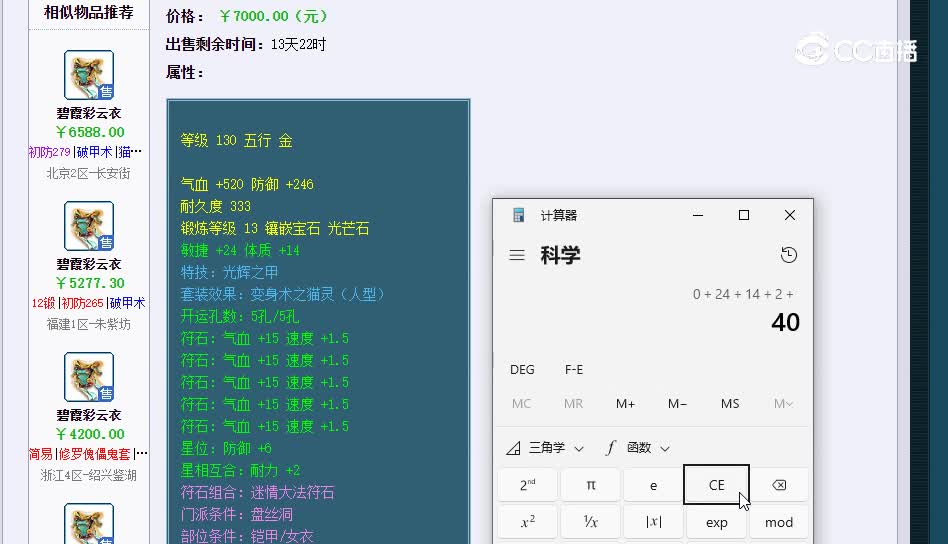Click the mod key
This screenshot has height=544, width=948.
(779, 522)
